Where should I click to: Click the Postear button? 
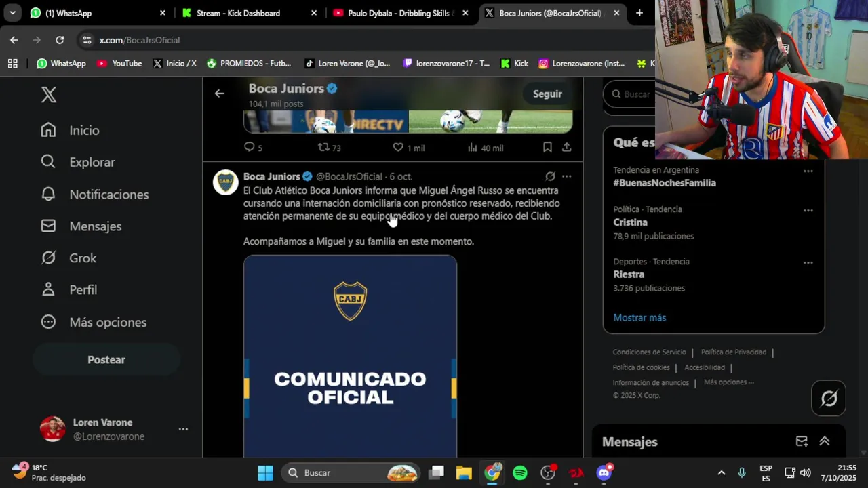[x=106, y=360]
